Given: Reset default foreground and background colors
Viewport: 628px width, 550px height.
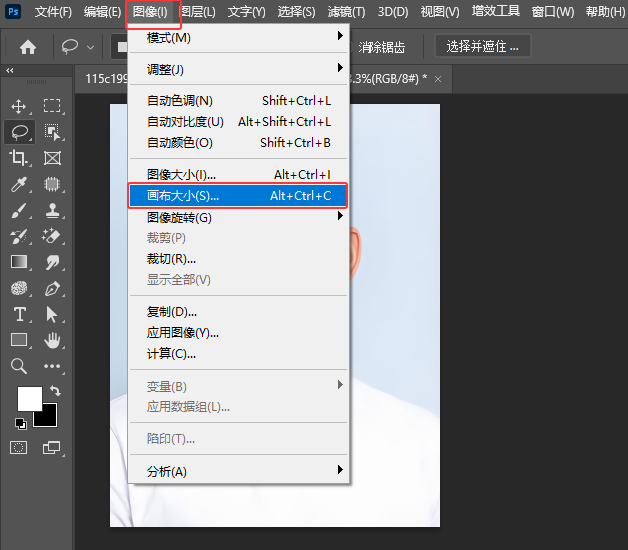Looking at the screenshot, I should [x=20, y=423].
